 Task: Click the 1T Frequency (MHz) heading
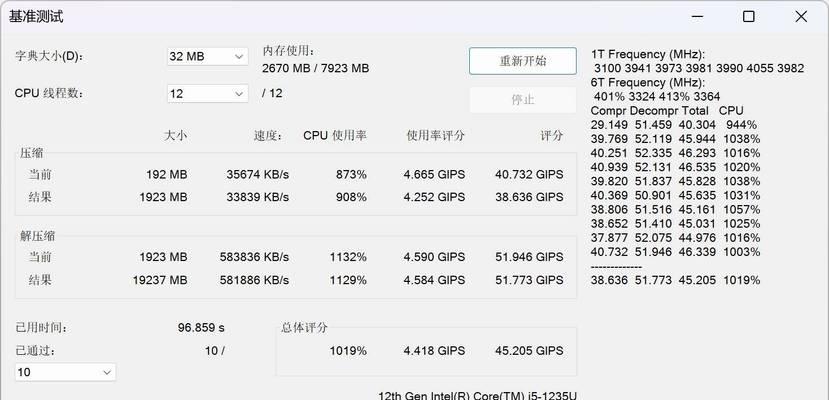click(x=648, y=54)
